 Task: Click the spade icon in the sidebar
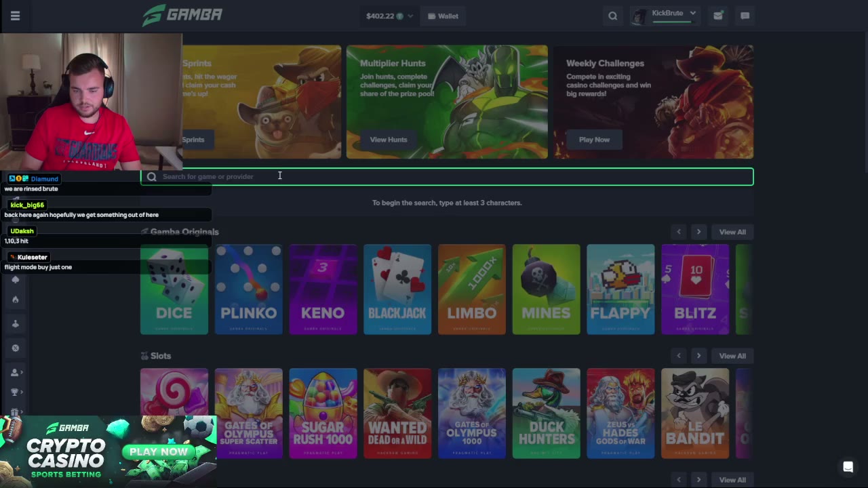pos(16,279)
